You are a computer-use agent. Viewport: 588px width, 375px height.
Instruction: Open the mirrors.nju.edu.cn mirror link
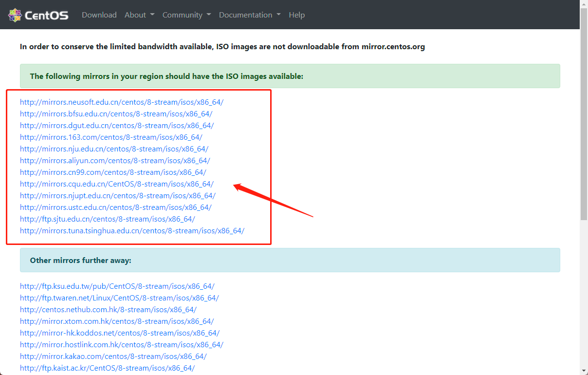(x=114, y=149)
